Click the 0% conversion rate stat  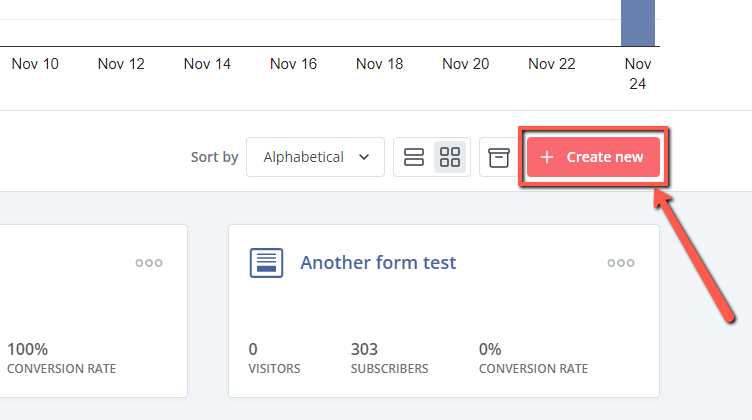pyautogui.click(x=533, y=358)
